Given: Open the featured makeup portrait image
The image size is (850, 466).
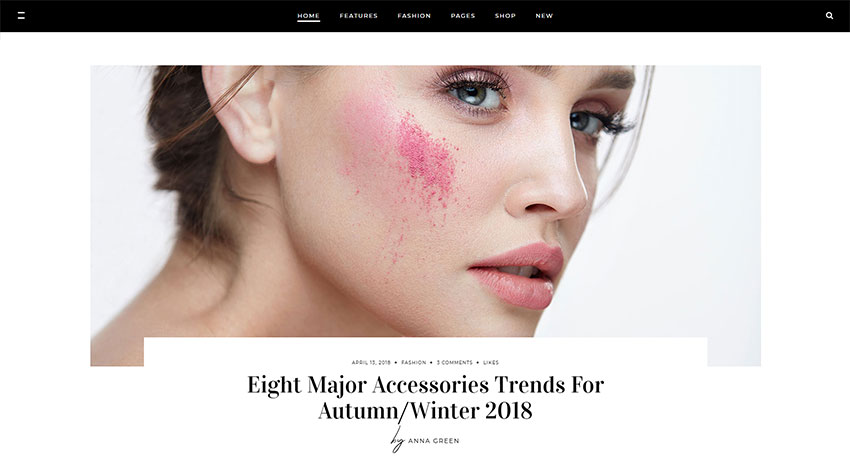Looking at the screenshot, I should click(x=426, y=201).
